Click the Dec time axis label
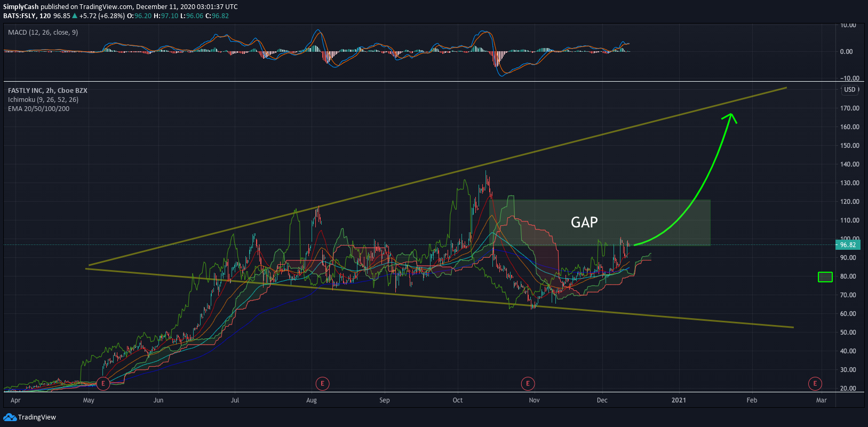The width and height of the screenshot is (868, 427). [x=602, y=400]
